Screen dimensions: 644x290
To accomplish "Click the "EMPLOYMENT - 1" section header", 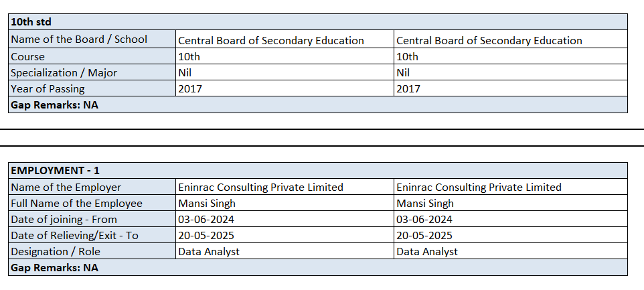I will click(56, 171).
